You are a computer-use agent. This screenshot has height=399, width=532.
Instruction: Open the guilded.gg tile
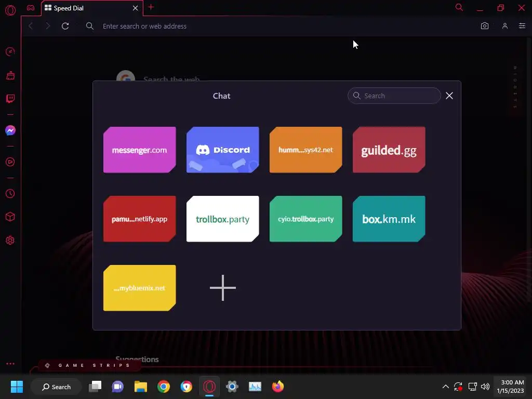389,150
